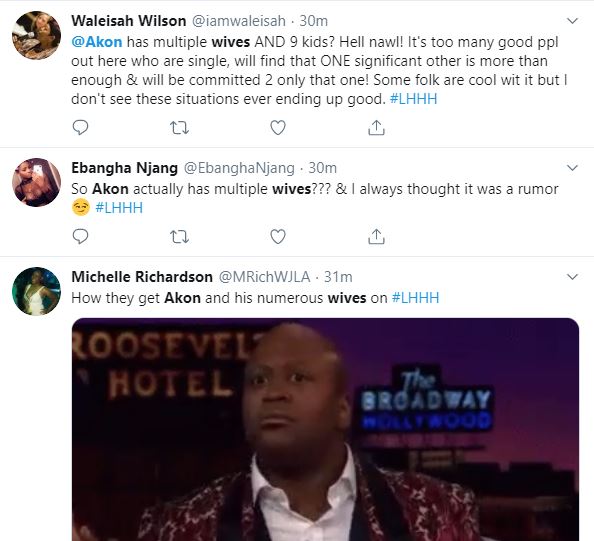View Waleisah Wilson's profile picture
The width and height of the screenshot is (594, 541).
(36, 35)
